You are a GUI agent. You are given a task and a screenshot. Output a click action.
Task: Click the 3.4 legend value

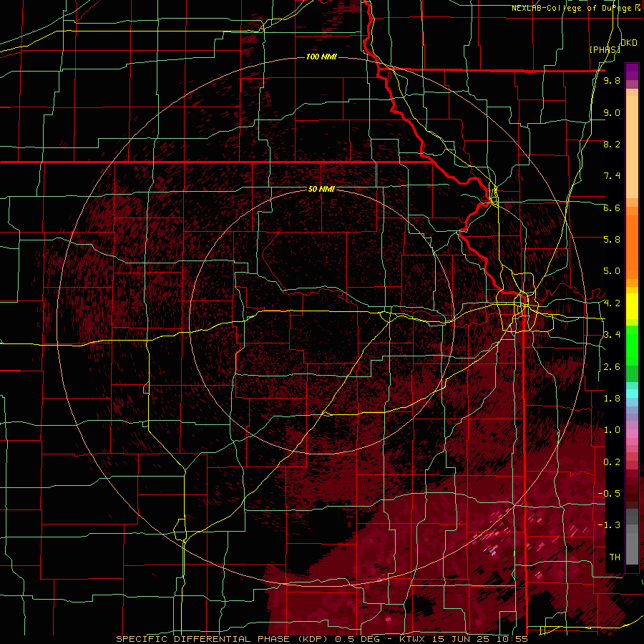612,335
